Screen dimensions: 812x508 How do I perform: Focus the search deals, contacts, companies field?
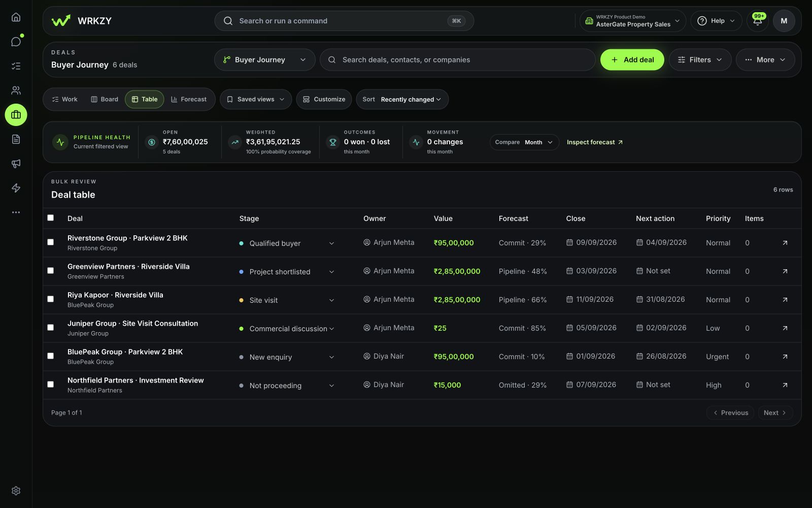pyautogui.click(x=457, y=60)
